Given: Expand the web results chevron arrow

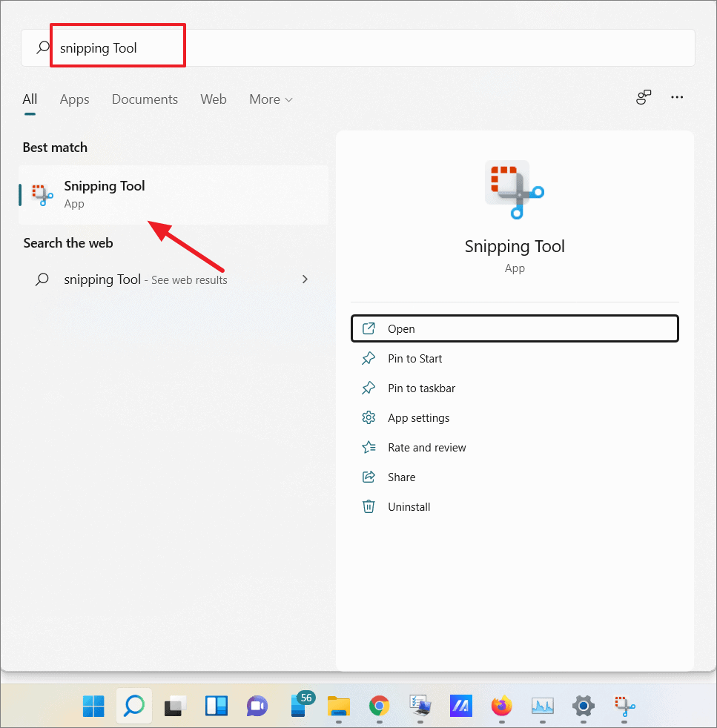Looking at the screenshot, I should (305, 279).
